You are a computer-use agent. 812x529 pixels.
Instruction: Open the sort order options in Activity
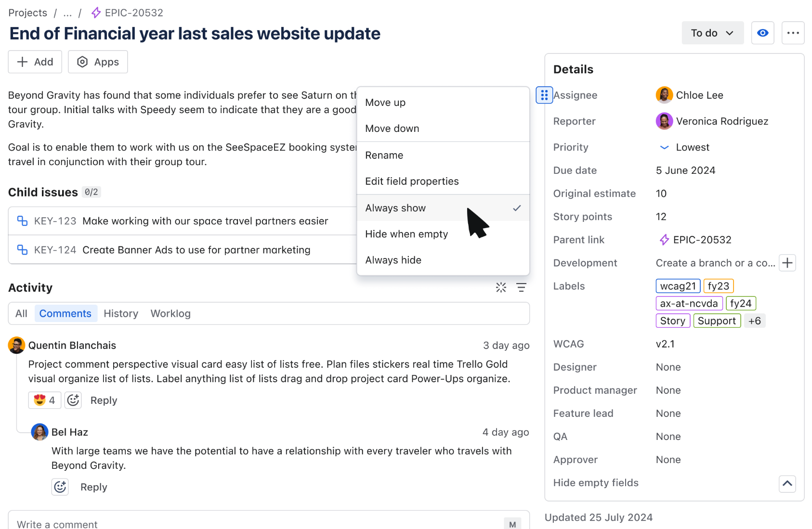pos(521,287)
